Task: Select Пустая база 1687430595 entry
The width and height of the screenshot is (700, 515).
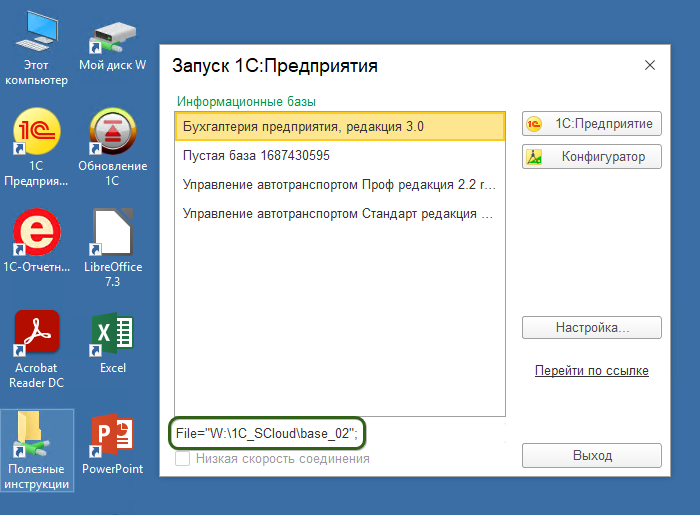Action: click(340, 155)
